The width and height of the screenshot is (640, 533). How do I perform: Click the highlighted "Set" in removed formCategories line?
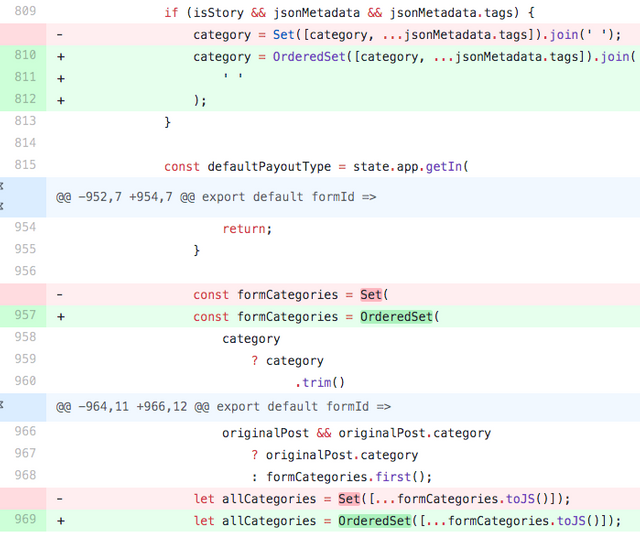tap(371, 295)
